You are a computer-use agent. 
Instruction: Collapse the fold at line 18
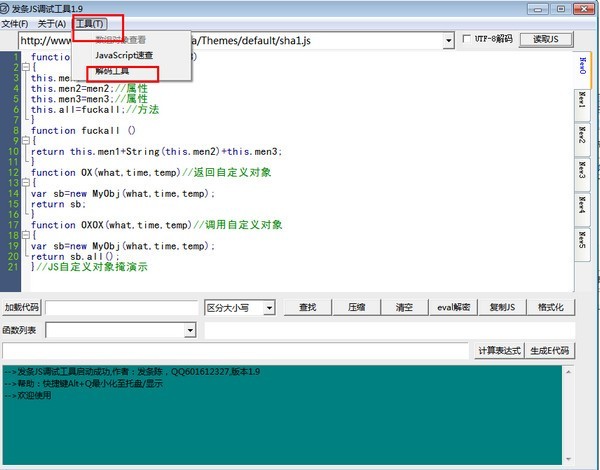(x=26, y=235)
